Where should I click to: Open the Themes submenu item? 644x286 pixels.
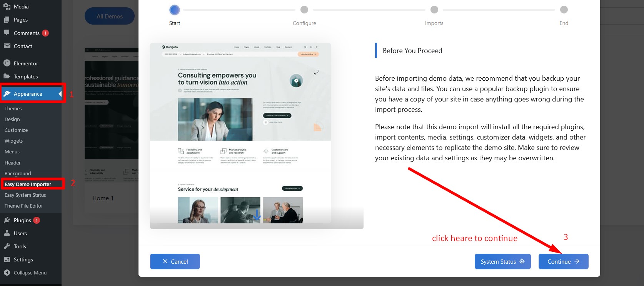click(13, 109)
